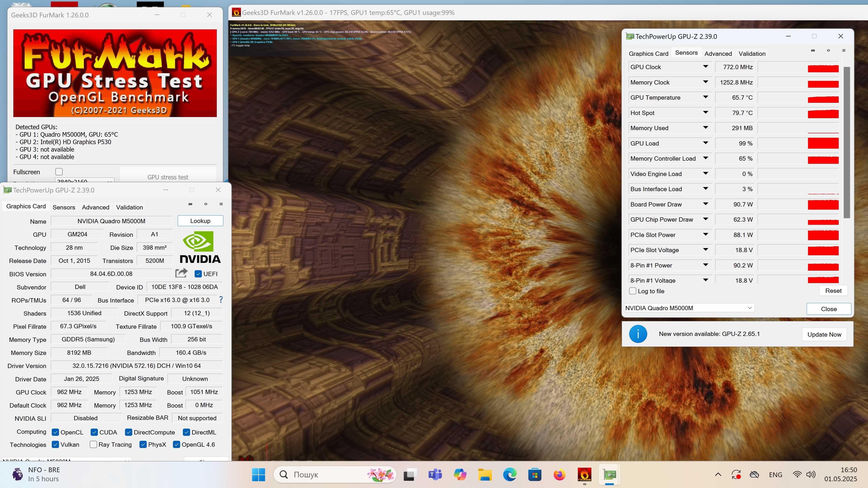Enable Log to file checkbox

tap(633, 291)
